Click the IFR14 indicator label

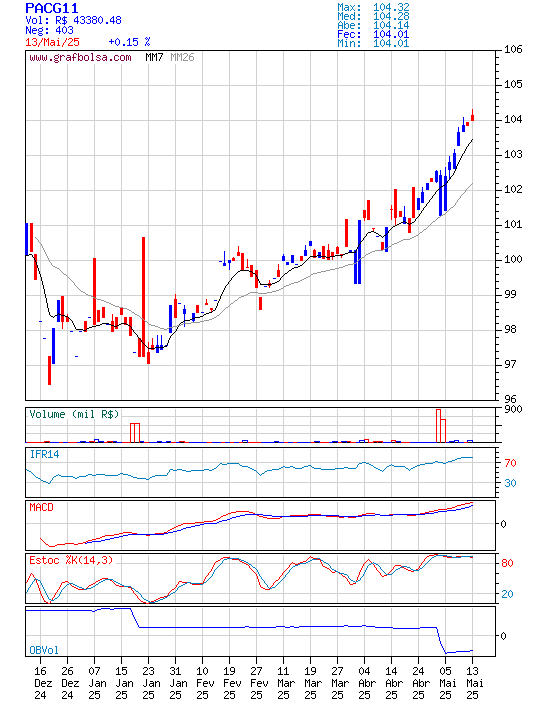pos(45,454)
